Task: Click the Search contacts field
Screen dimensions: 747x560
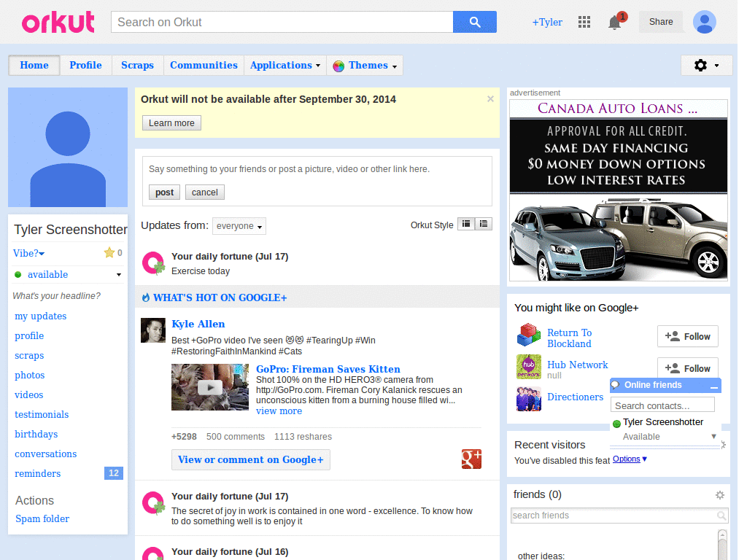Action: (662, 405)
